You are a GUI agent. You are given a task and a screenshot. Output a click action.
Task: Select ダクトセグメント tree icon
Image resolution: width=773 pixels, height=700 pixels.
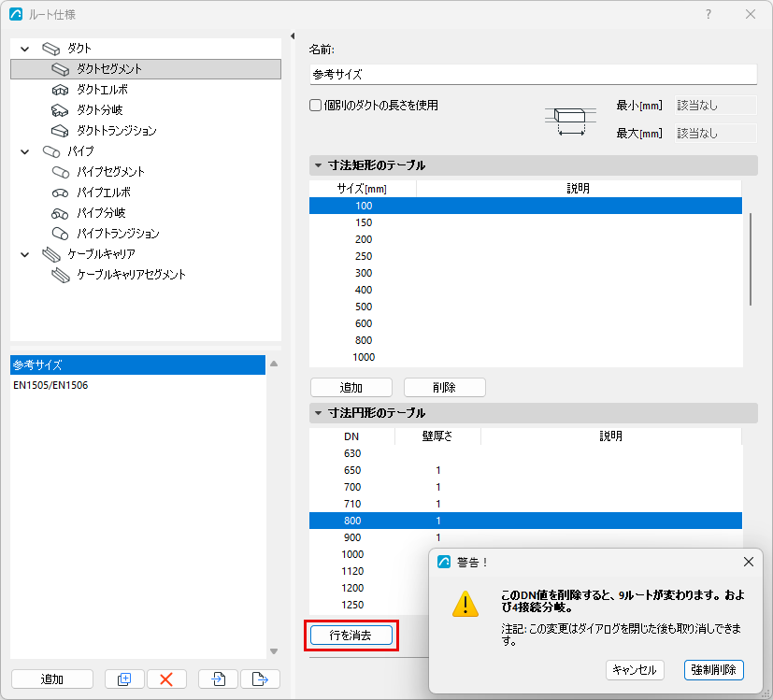click(x=60, y=69)
